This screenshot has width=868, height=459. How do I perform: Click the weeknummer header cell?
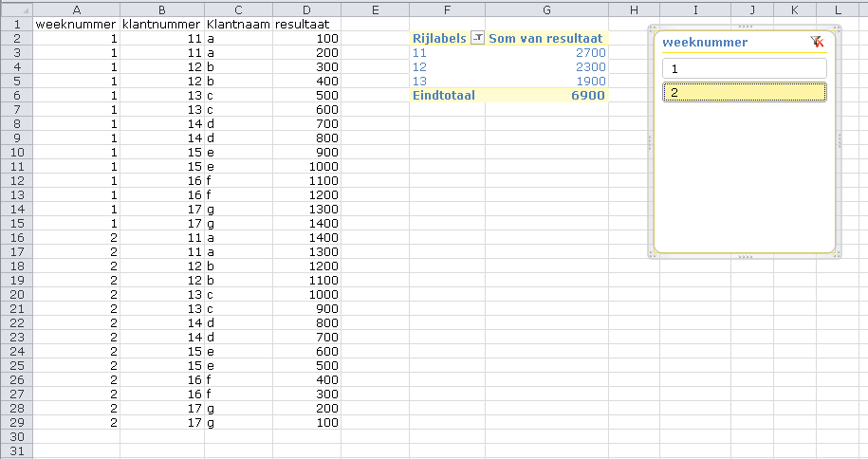click(77, 25)
